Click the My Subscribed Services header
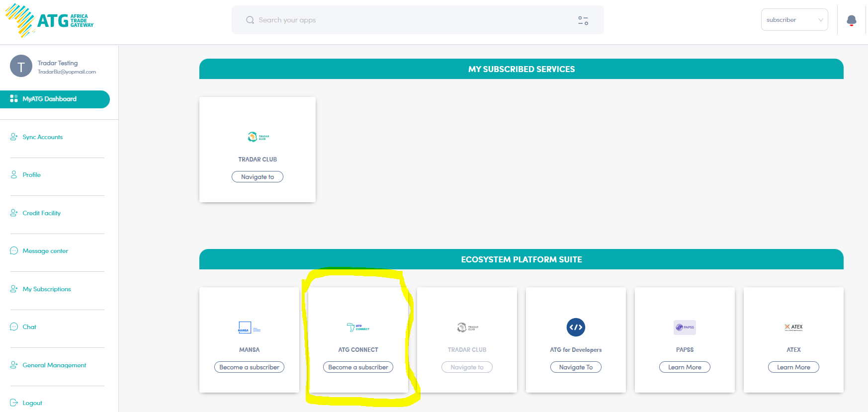The width and height of the screenshot is (868, 412). click(x=521, y=69)
